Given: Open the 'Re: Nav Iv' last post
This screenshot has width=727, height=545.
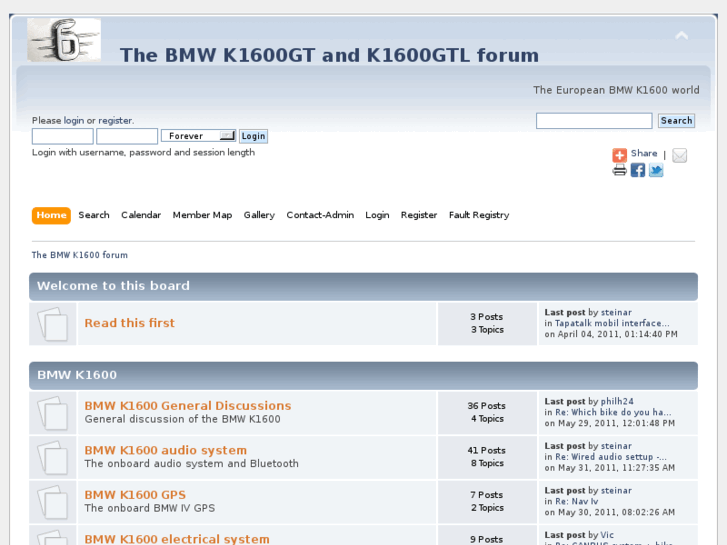Looking at the screenshot, I should click(x=577, y=501).
